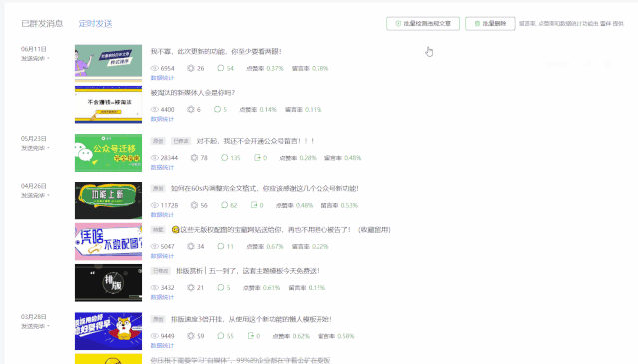Screen dimensions: 638x364
Task: Open 数据统计 link for the 5047-views article
Action: [x=162, y=256]
